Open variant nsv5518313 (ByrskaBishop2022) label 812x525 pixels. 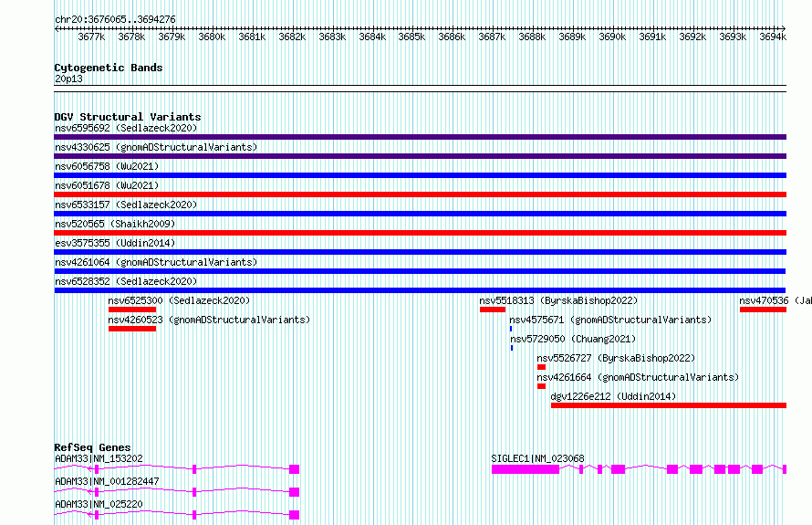[x=558, y=300]
